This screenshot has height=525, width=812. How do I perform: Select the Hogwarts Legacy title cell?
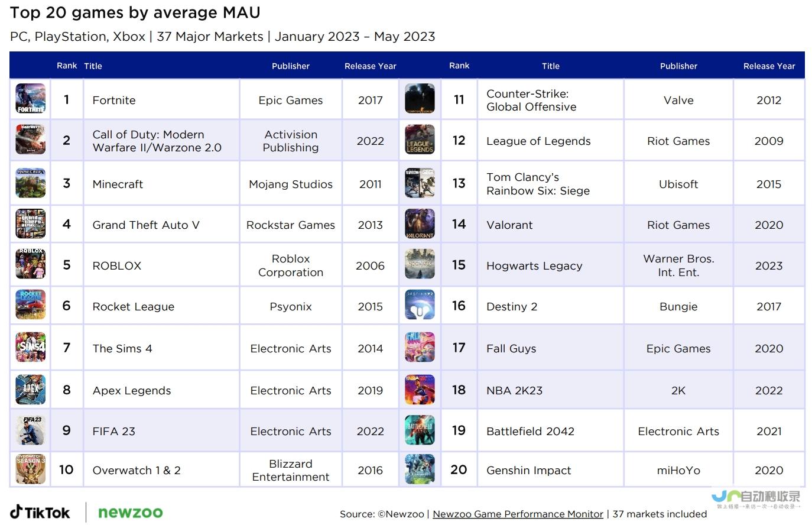[550, 265]
